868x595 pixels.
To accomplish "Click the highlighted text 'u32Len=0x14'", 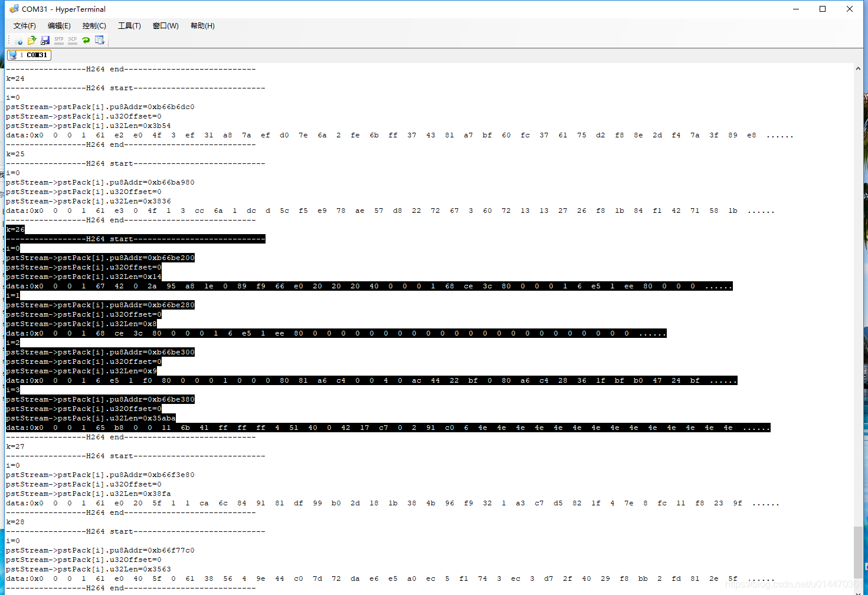I will point(136,277).
